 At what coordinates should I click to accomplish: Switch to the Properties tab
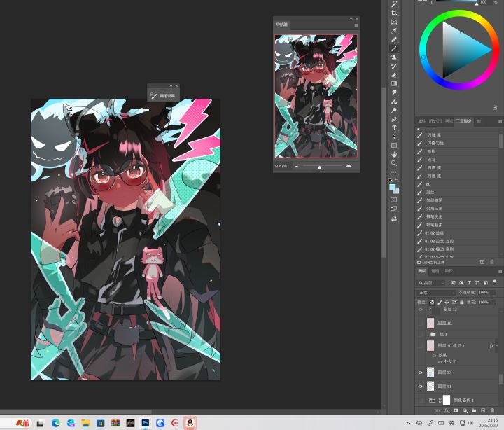tap(422, 121)
